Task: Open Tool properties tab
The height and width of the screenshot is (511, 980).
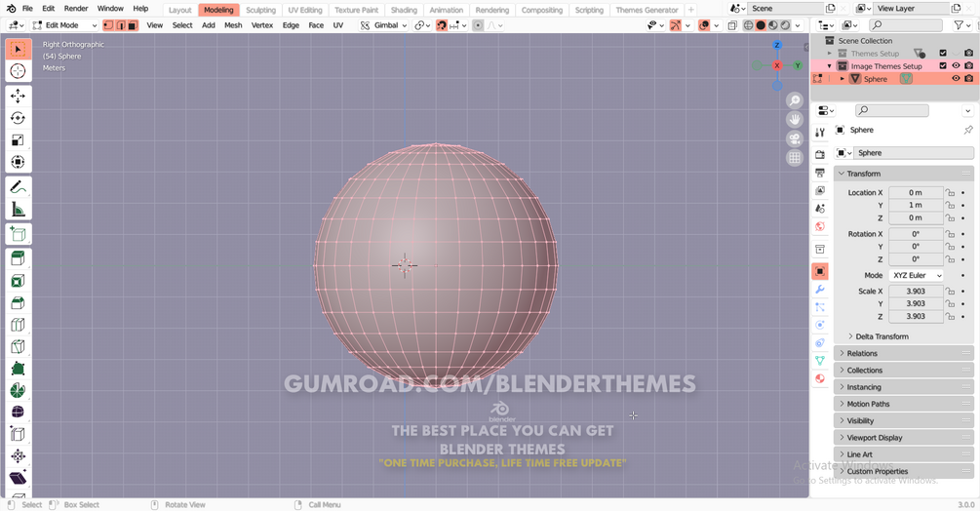Action: pyautogui.click(x=820, y=132)
